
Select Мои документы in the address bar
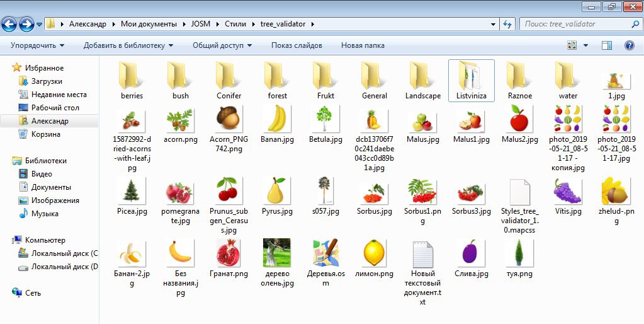(x=149, y=24)
